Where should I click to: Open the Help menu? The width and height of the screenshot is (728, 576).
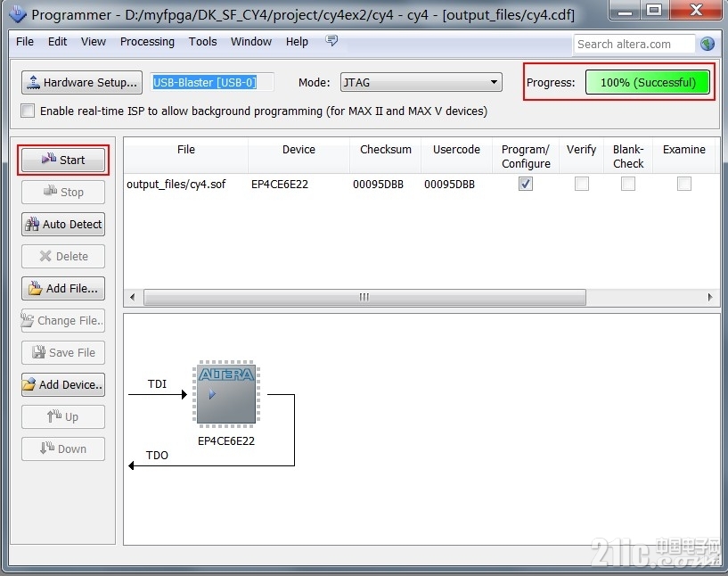(x=297, y=42)
